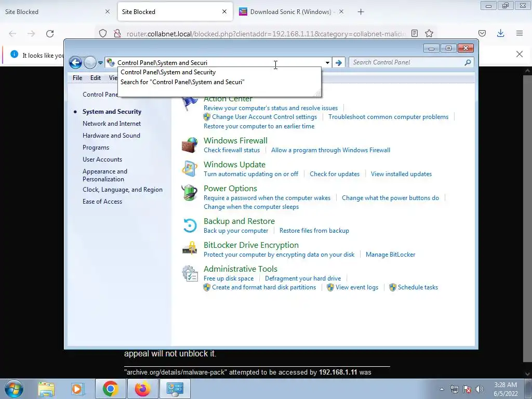Open a new Firefox tab with plus button
Image resolution: width=532 pixels, height=399 pixels.
[x=361, y=12]
